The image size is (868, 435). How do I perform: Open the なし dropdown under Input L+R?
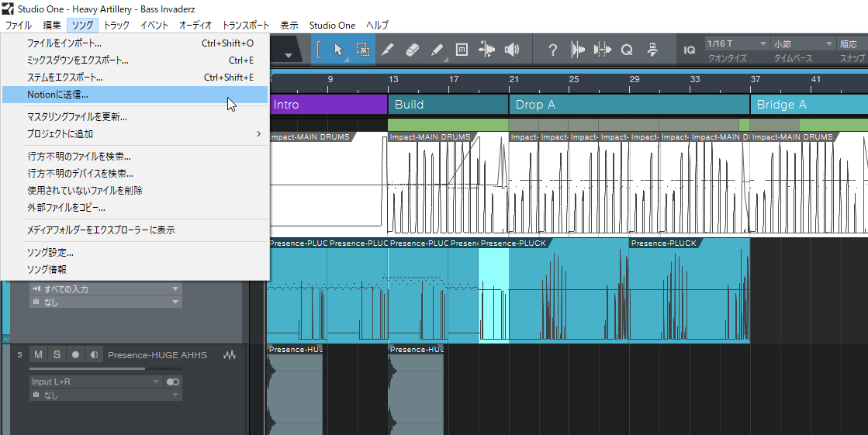pos(105,395)
